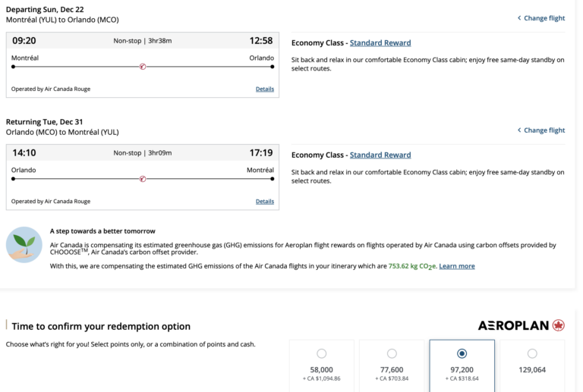Open Details for the returning flight
This screenshot has height=392, width=583.
[264, 201]
